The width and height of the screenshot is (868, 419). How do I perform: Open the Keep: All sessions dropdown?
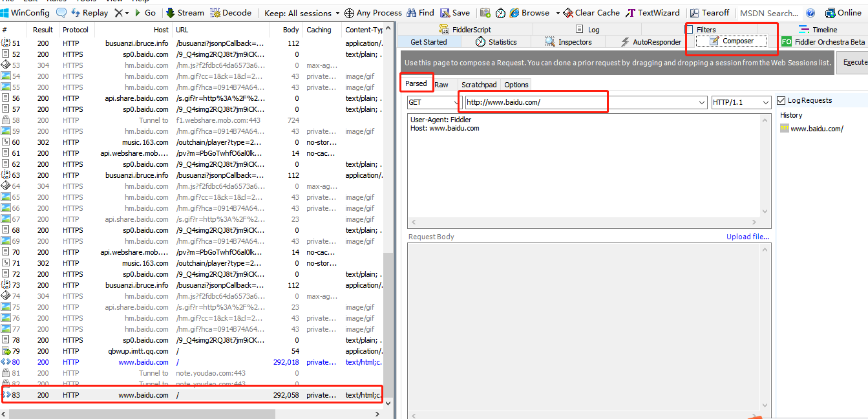(302, 13)
